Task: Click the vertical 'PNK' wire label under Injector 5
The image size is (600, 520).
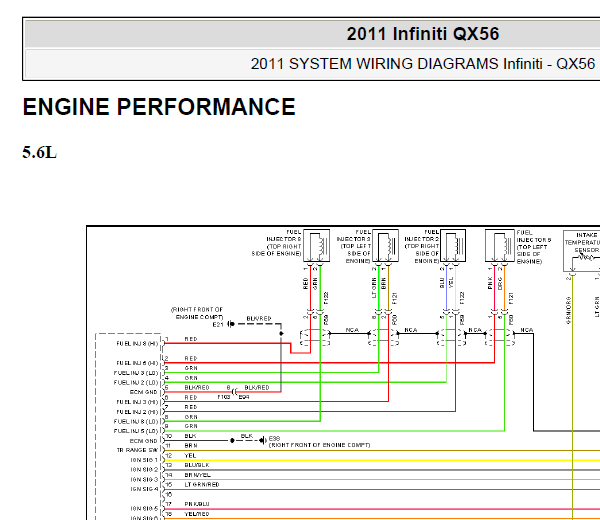Action: pos(490,284)
